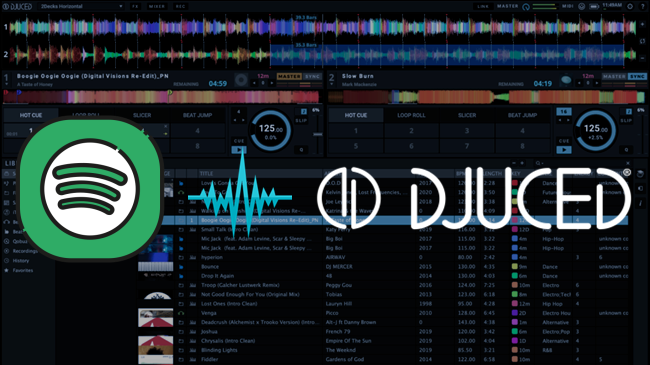This screenshot has height=365, width=650.
Task: Select the LOOP ROLL tab on deck 2
Action: pyautogui.click(x=411, y=115)
